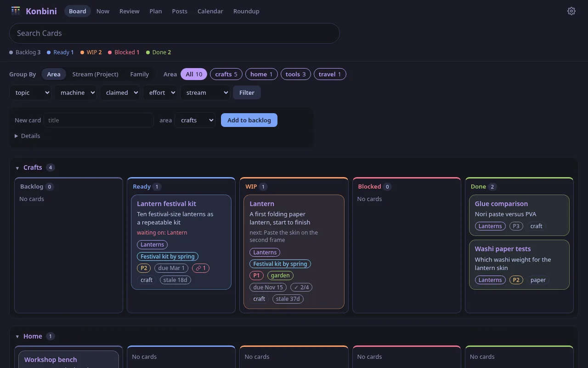Open the topic filter dropdown
This screenshot has height=368, width=588.
30,92
